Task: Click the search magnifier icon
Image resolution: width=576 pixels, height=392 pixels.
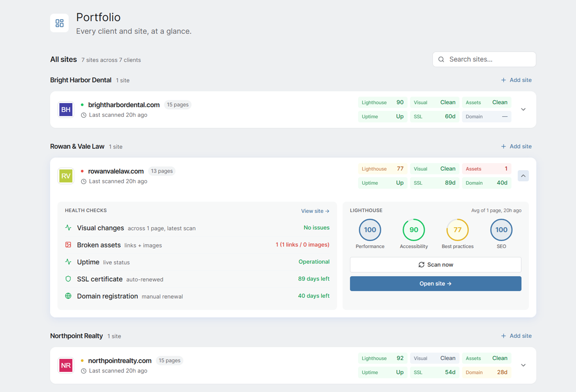Action: point(441,59)
